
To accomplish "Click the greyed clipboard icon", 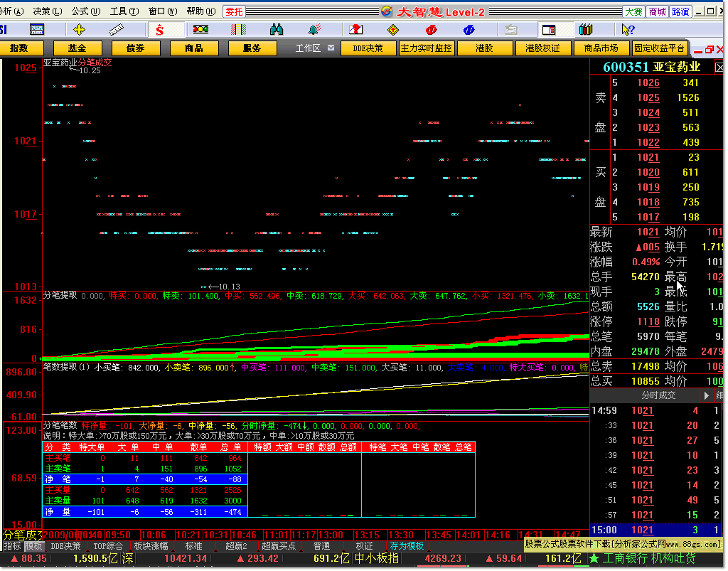I will click(510, 30).
